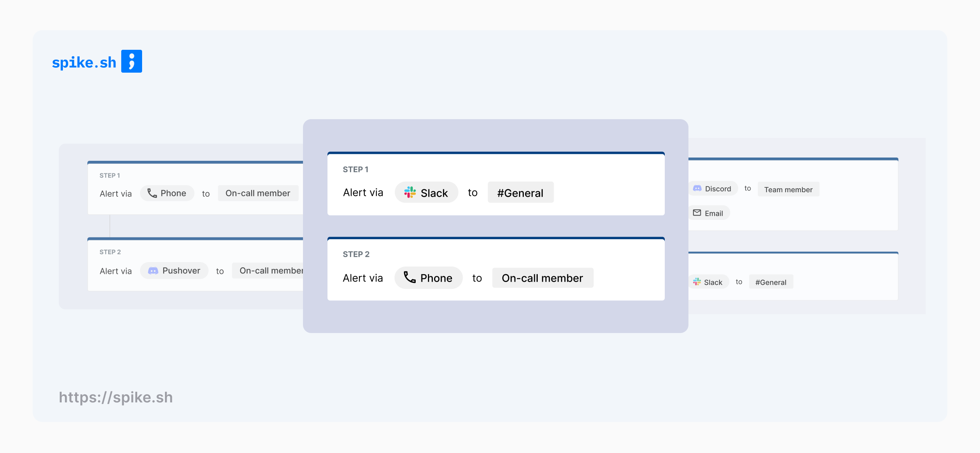Select the Step 1 card header
Image resolution: width=980 pixels, height=453 pixels.
click(x=356, y=169)
